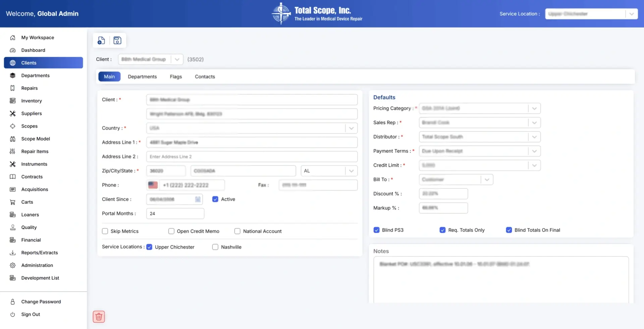Open the Repair Items section
Image resolution: width=644 pixels, height=329 pixels.
35,151
